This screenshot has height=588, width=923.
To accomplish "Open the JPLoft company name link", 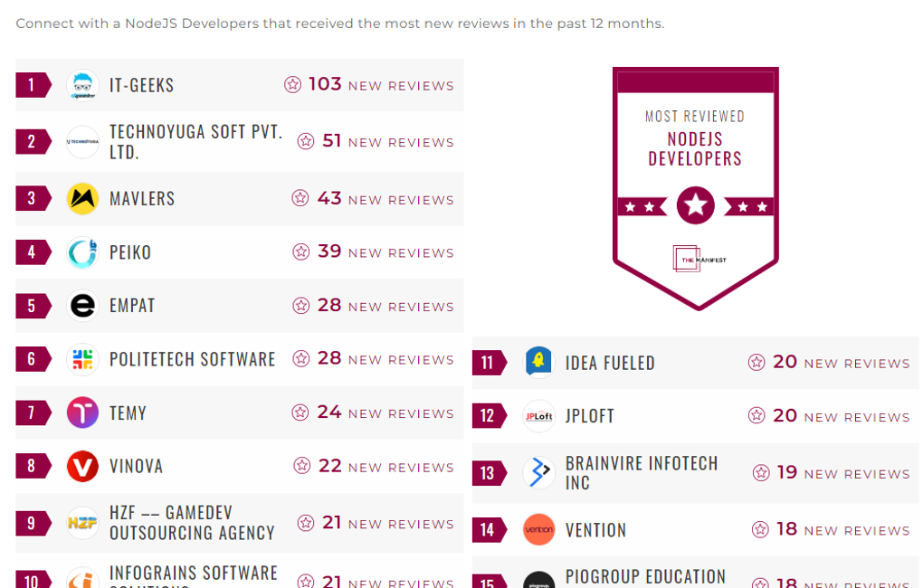I will 589,416.
